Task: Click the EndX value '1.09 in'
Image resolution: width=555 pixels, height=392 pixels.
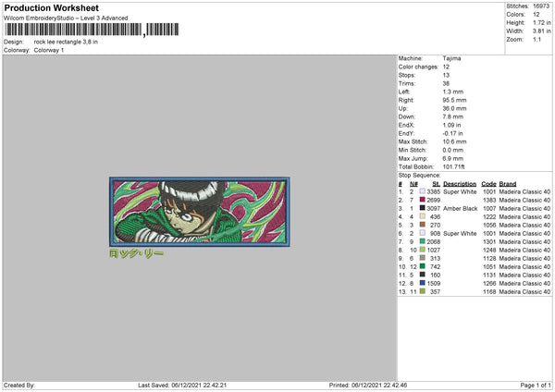Action: click(x=451, y=125)
